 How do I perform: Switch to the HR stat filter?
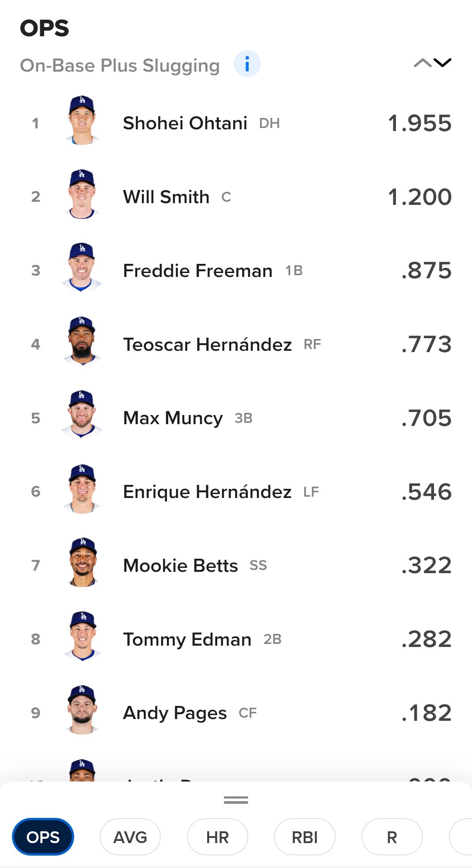point(217,837)
